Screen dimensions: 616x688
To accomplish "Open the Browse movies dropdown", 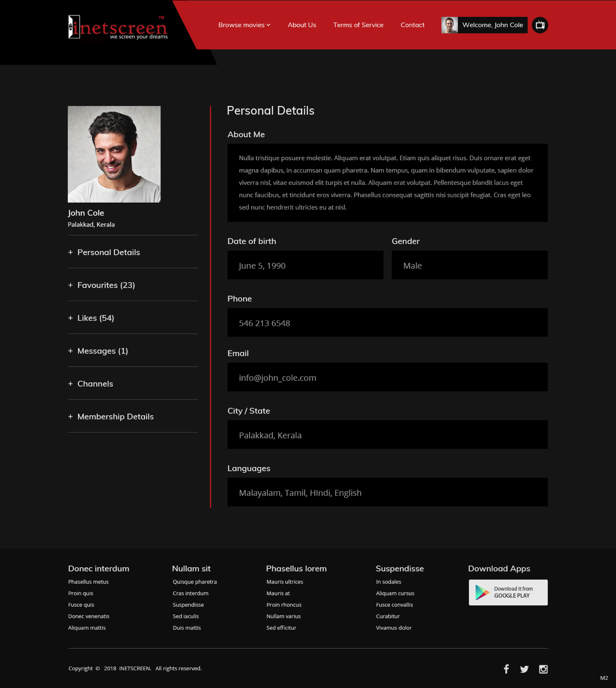I will coord(244,25).
